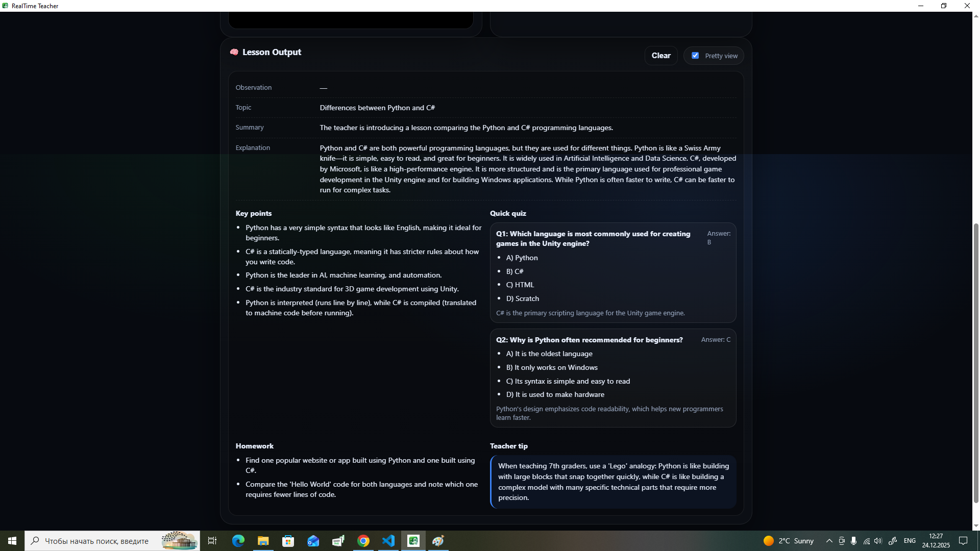Click the Clear button in Lesson Output
The image size is (980, 551).
660,56
